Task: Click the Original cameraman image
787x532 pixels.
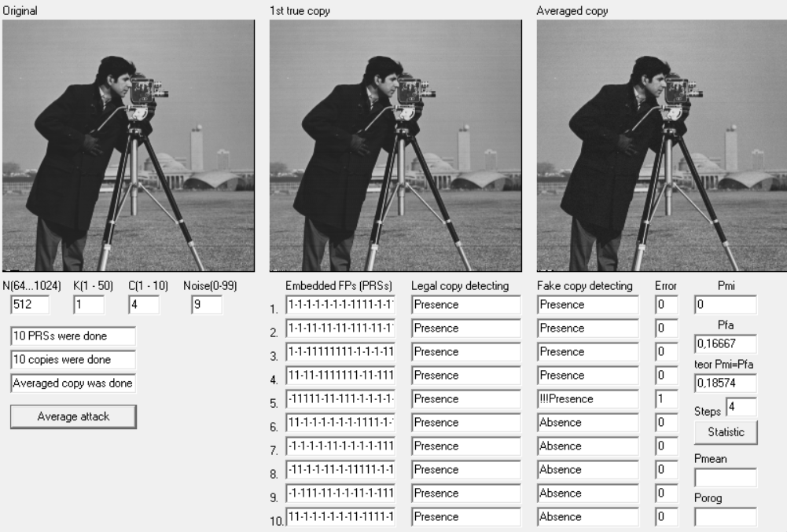Action: (128, 145)
